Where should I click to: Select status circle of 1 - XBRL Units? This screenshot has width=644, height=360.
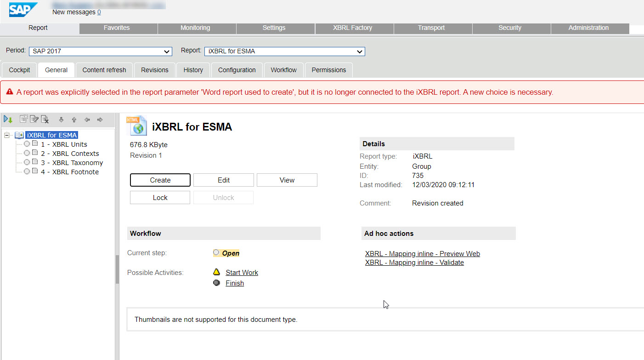27,144
